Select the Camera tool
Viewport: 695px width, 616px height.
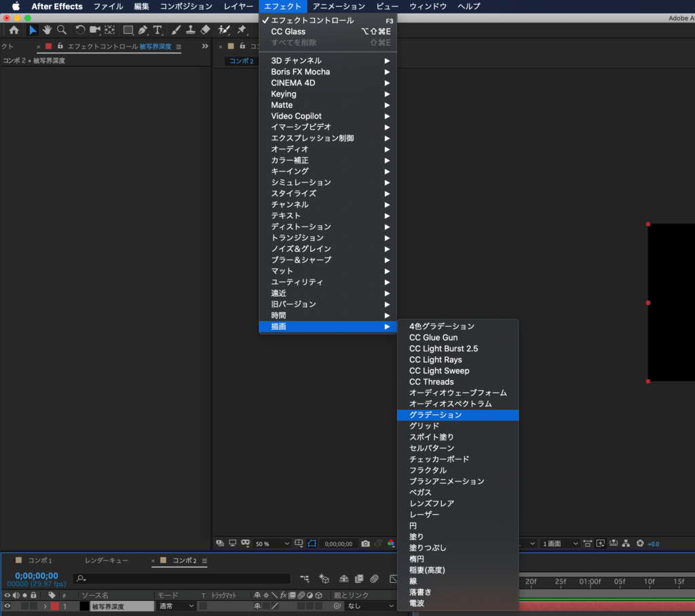[94, 30]
